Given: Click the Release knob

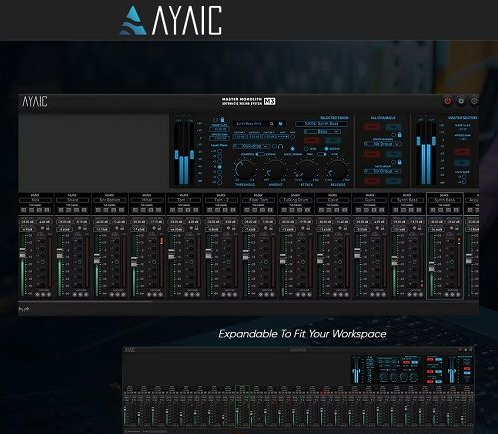Looking at the screenshot, I should [337, 169].
